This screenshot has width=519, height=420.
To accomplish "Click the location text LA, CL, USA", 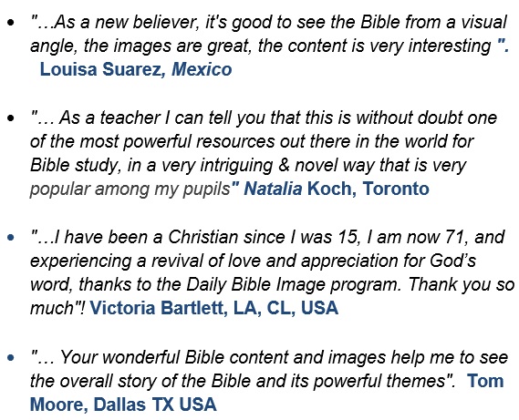I will (x=286, y=308).
